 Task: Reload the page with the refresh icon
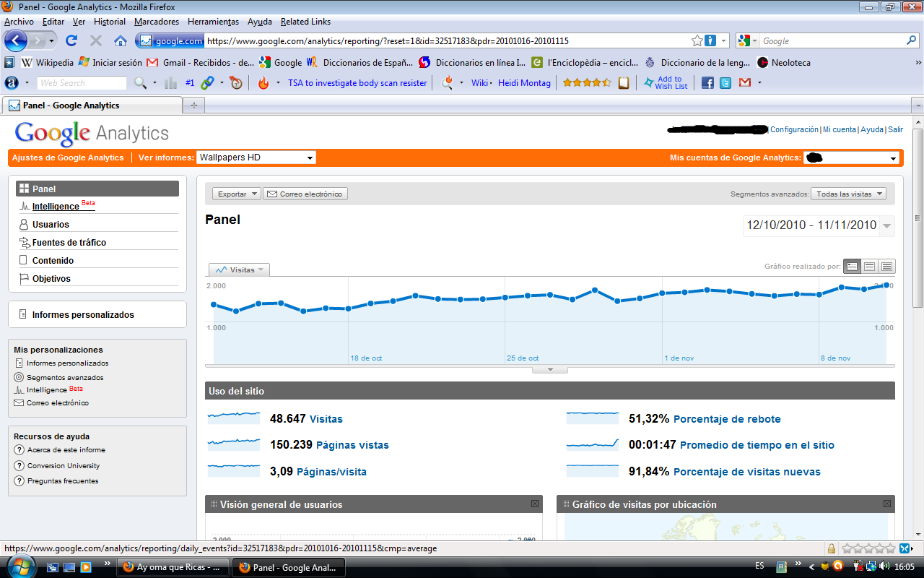(71, 41)
